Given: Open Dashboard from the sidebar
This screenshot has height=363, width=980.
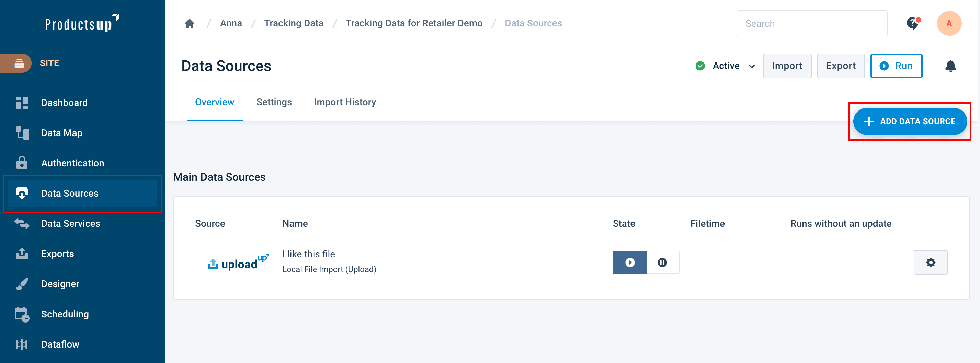Looking at the screenshot, I should pyautogui.click(x=64, y=103).
